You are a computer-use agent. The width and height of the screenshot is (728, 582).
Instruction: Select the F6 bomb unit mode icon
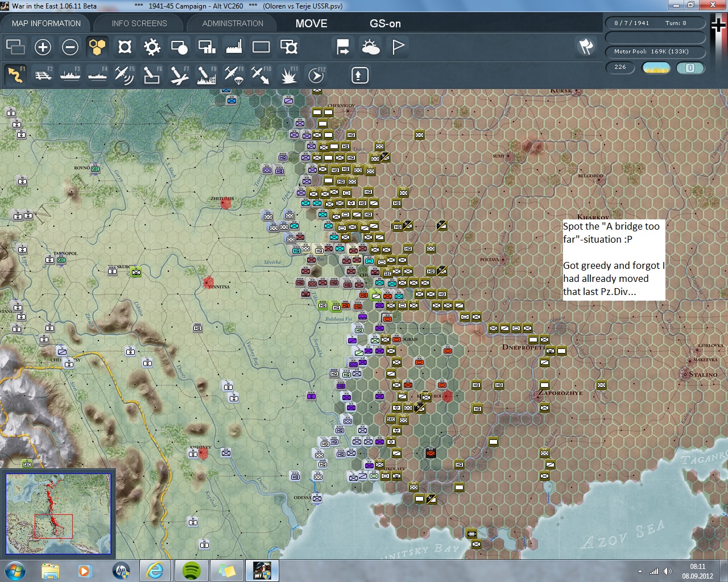pos(152,75)
